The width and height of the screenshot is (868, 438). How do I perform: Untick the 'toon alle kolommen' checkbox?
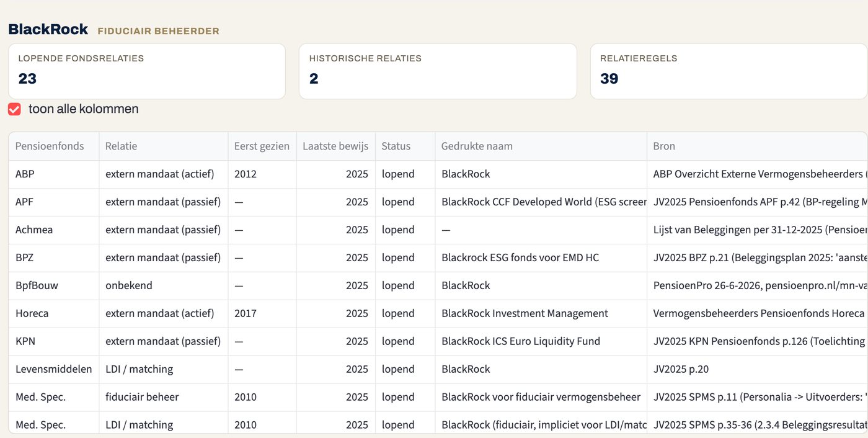click(14, 109)
